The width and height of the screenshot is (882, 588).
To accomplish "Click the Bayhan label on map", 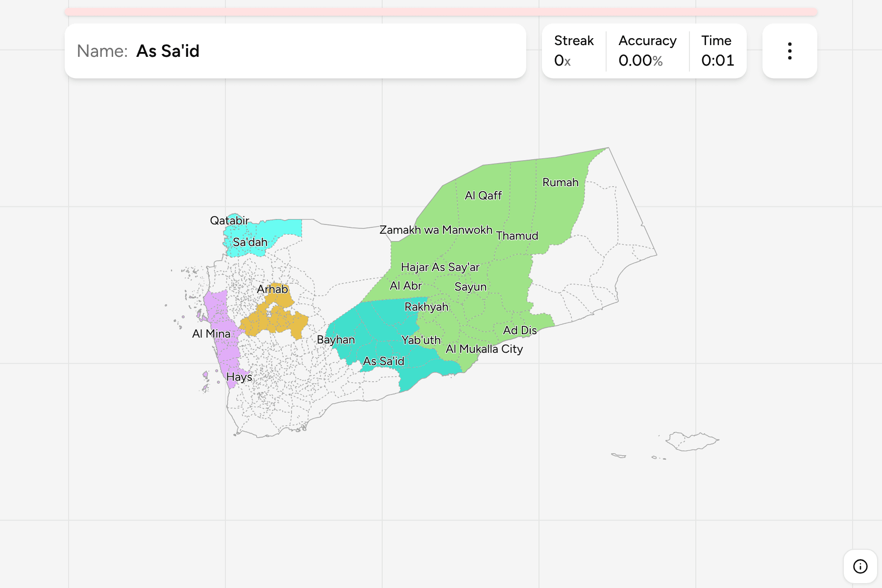I will pyautogui.click(x=336, y=340).
